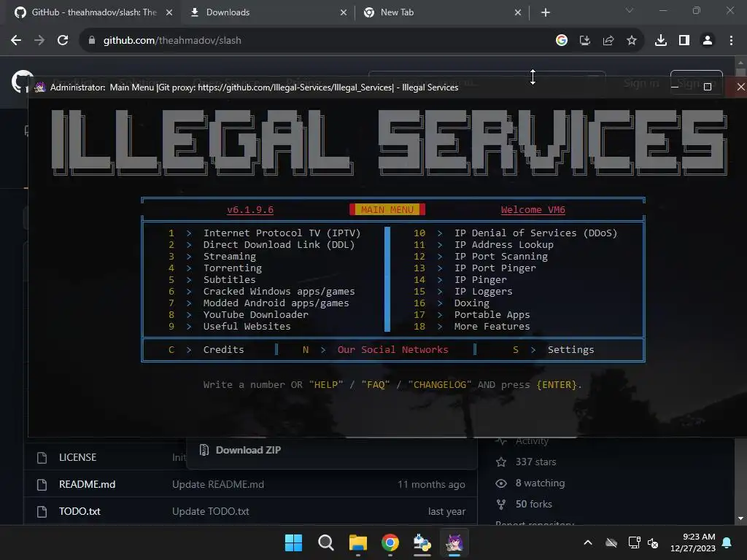Click the Torrenting menu entry
The width and height of the screenshot is (747, 560).
point(233,268)
